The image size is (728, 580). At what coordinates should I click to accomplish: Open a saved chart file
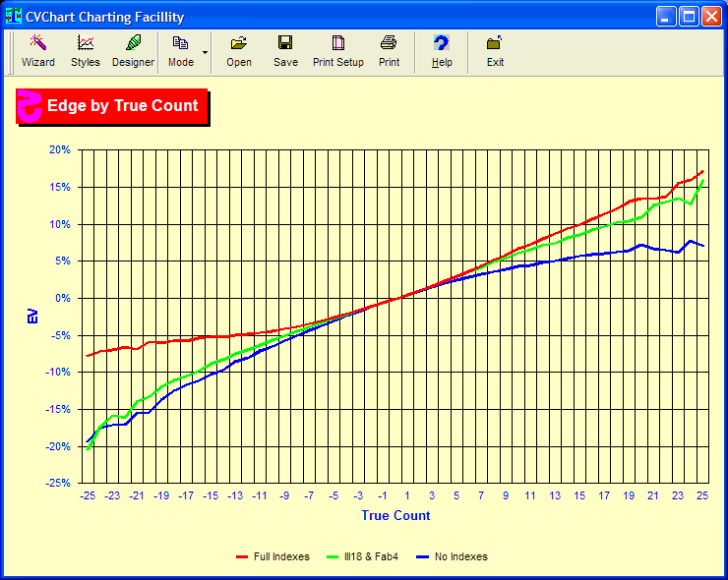point(239,51)
